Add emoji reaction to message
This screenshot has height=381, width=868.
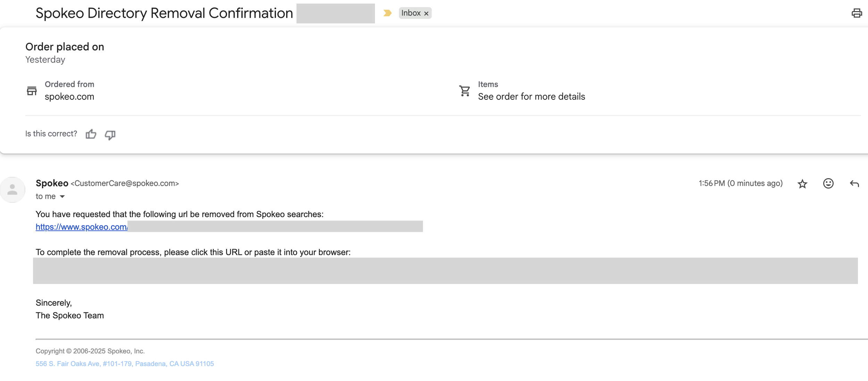[828, 183]
